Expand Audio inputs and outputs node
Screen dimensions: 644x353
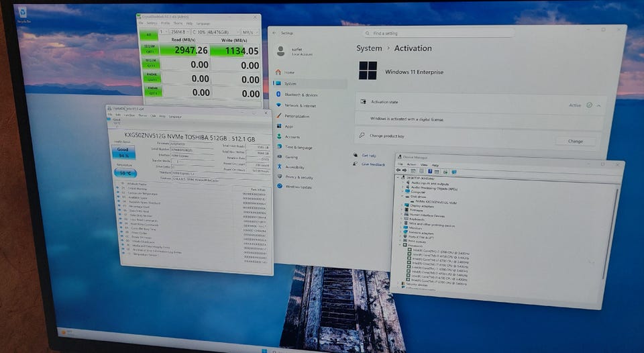(402, 183)
